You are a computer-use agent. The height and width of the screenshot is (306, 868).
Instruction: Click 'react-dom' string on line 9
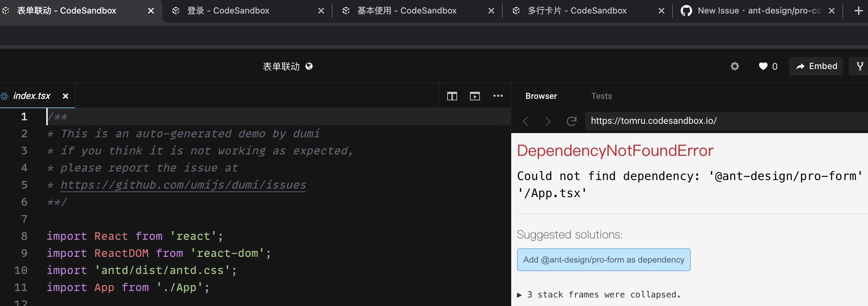[228, 253]
